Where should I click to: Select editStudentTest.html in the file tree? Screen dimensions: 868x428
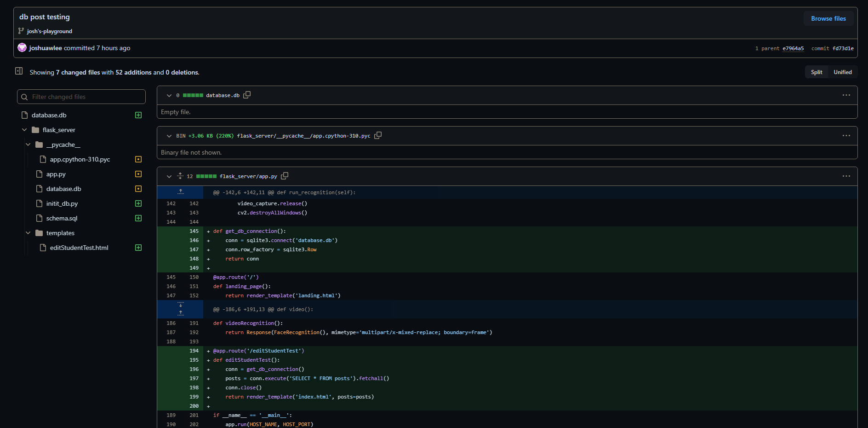click(x=79, y=248)
